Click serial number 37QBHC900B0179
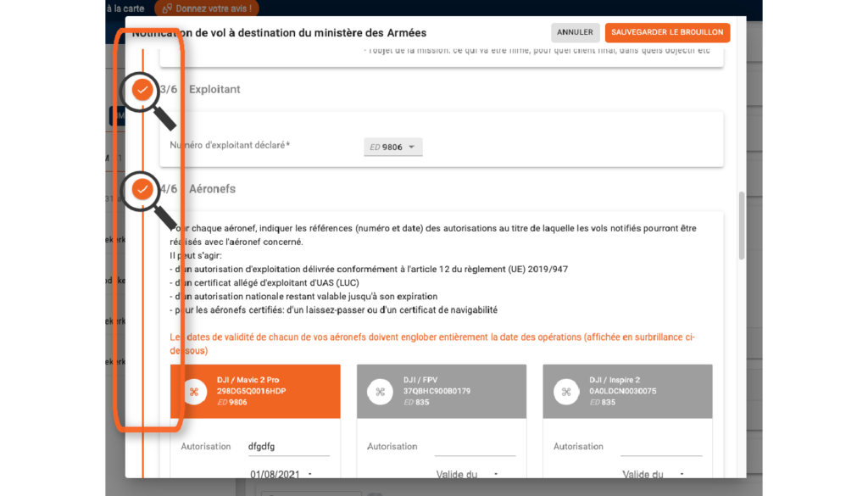The width and height of the screenshot is (868, 496). click(437, 391)
